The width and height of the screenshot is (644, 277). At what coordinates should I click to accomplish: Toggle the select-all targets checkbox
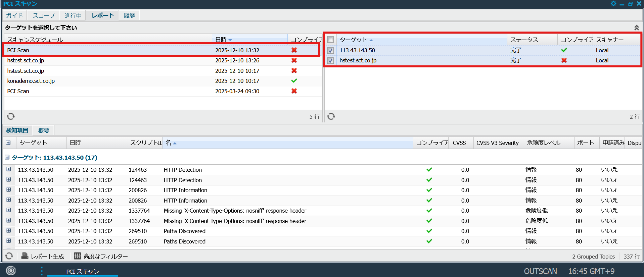point(330,40)
